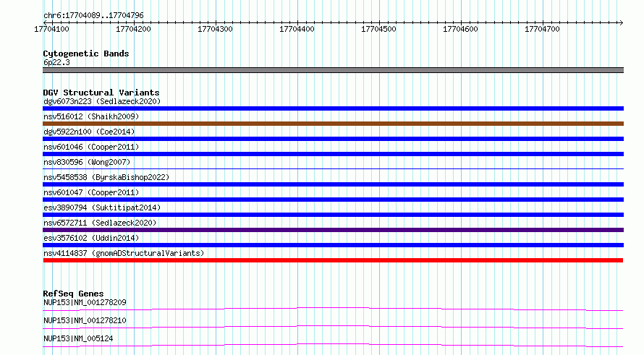Click the arrowhead at the ruler's right end
The image size is (644, 355).
621,22
